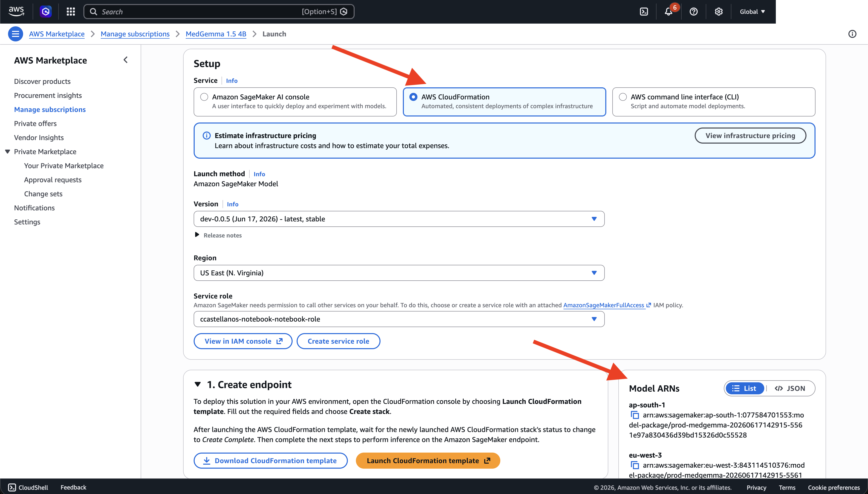This screenshot has width=868, height=494.
Task: Open Private offers in sidebar
Action: click(x=35, y=124)
